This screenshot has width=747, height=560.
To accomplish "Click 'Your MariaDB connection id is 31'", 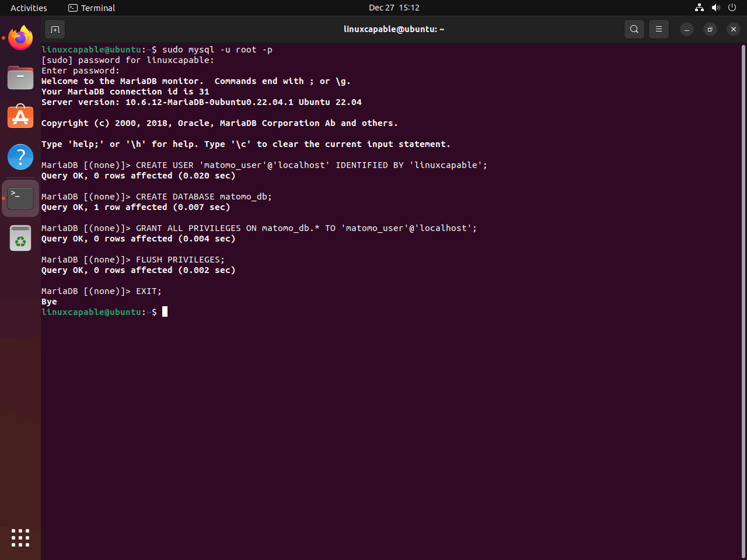I will point(125,92).
